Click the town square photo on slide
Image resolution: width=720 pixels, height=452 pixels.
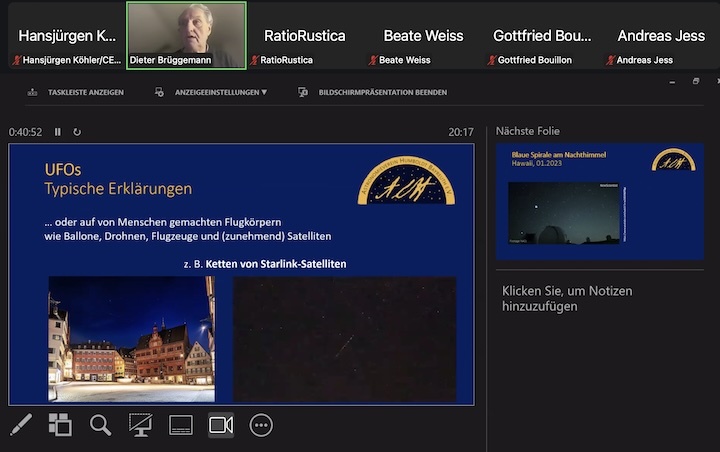click(x=131, y=339)
